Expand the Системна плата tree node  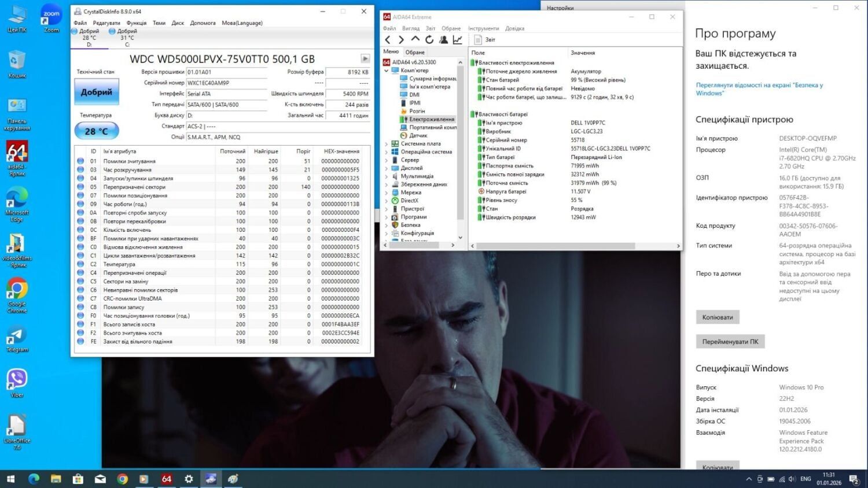coord(387,144)
